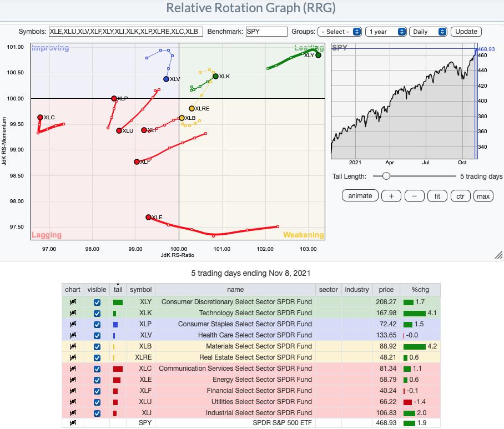The width and height of the screenshot is (504, 429).
Task: Click the fit button
Action: pos(437,196)
